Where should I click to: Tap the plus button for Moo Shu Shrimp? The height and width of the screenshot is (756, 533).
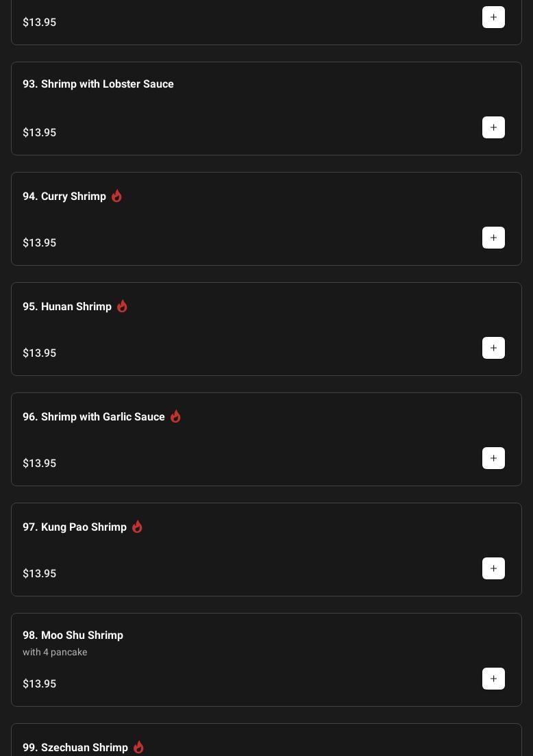click(x=493, y=679)
